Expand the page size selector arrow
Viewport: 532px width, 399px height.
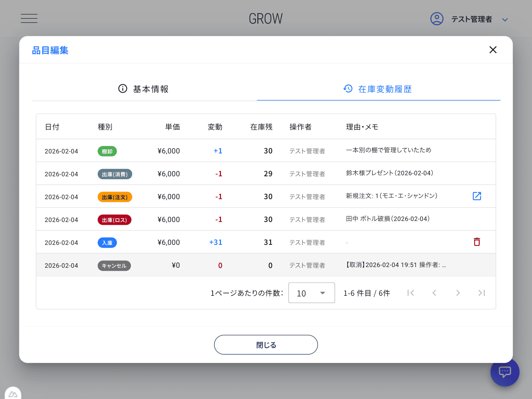click(x=322, y=293)
